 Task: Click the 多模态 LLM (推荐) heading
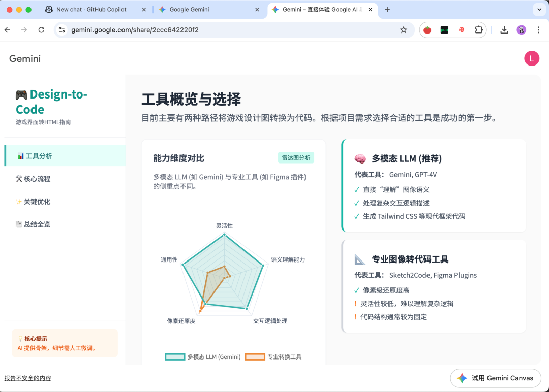point(407,159)
